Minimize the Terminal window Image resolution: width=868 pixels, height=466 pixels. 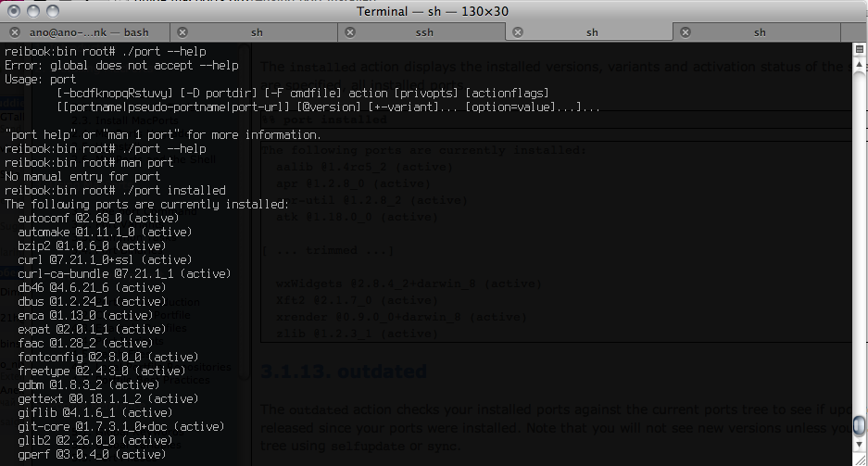pos(33,11)
